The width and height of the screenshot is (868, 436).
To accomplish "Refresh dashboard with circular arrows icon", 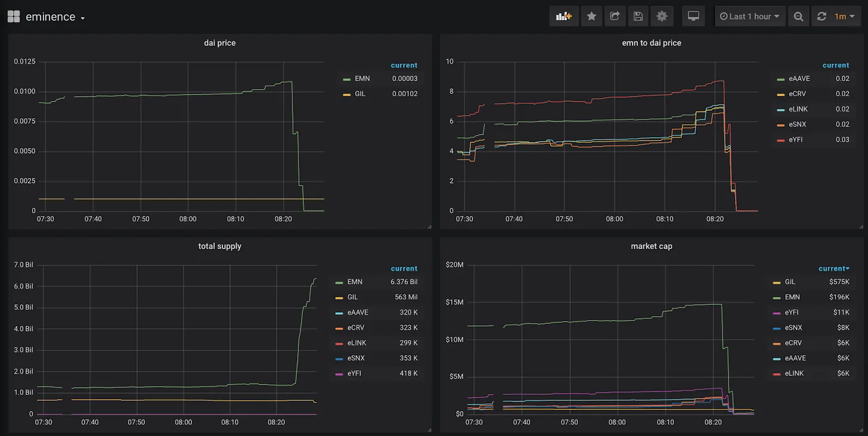I will (821, 17).
